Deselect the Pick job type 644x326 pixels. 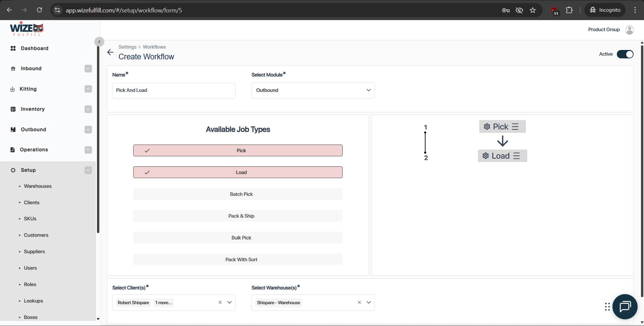pyautogui.click(x=238, y=151)
